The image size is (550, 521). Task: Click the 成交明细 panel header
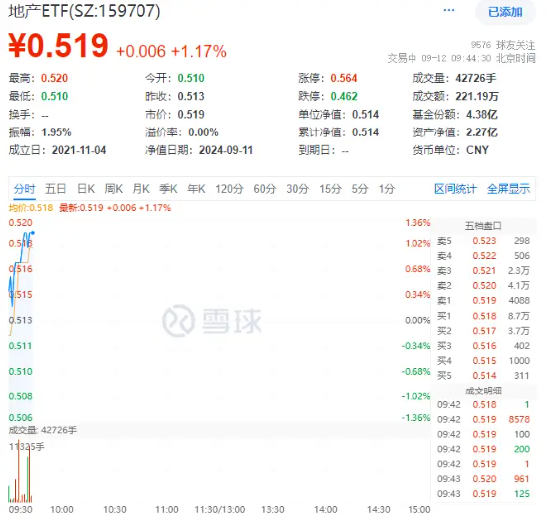(483, 391)
